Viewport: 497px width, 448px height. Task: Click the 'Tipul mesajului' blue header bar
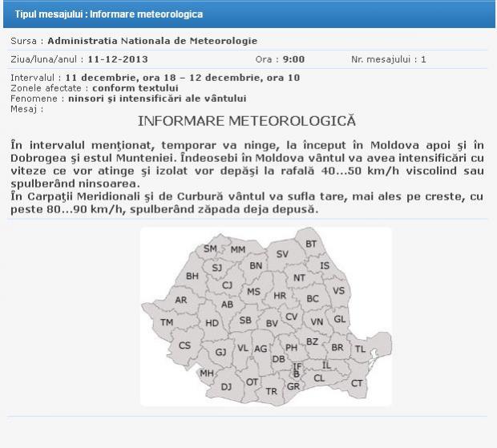(x=248, y=14)
